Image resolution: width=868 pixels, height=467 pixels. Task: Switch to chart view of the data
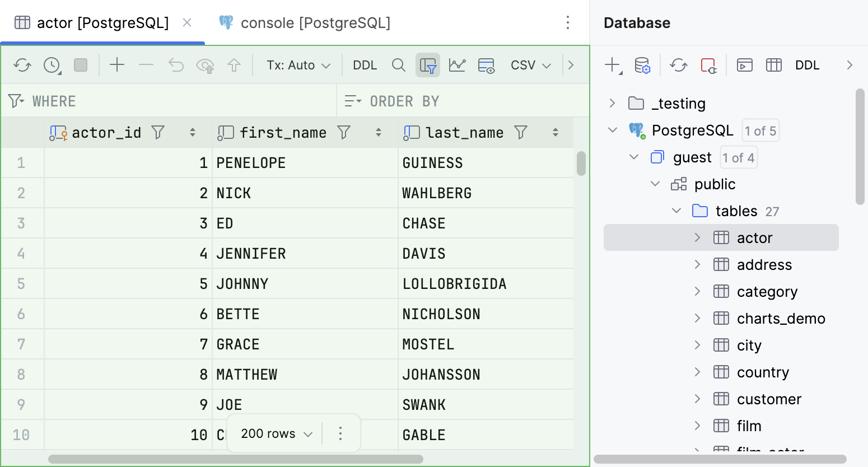click(458, 65)
